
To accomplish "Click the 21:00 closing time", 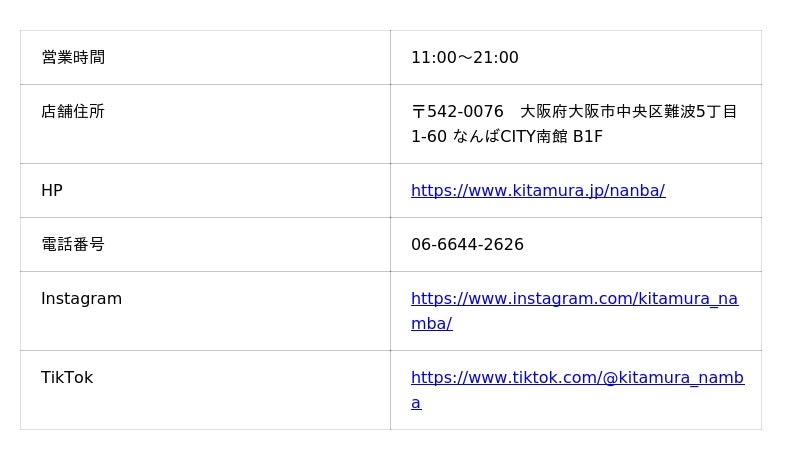I will tap(496, 57).
